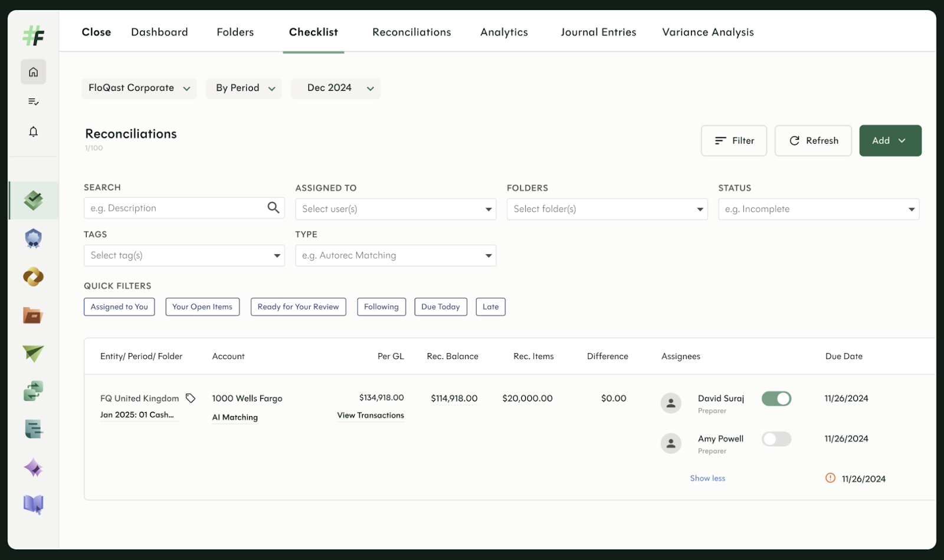Apply the Following quick filter
Viewport: 944px width, 560px height.
[x=381, y=307]
